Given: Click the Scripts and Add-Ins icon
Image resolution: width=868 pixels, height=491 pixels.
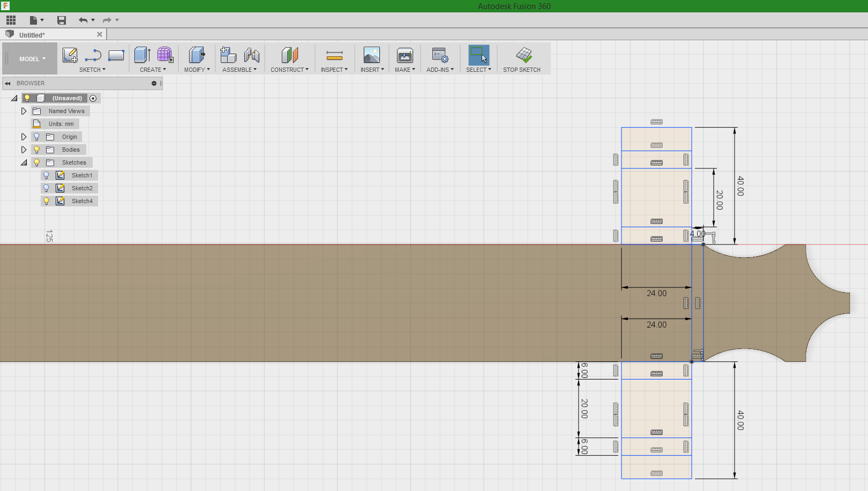Looking at the screenshot, I should (440, 55).
